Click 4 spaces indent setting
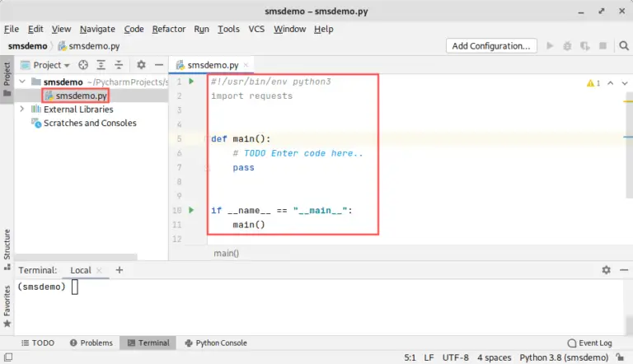The width and height of the screenshot is (633, 364). click(495, 357)
